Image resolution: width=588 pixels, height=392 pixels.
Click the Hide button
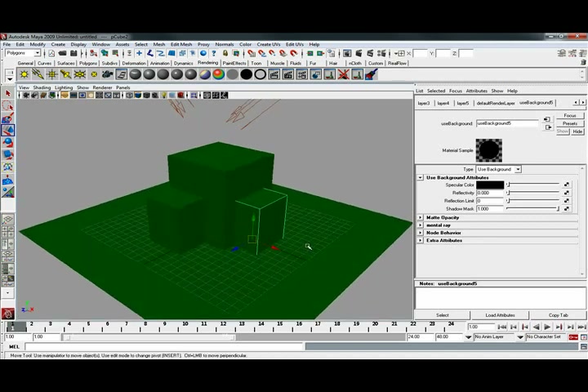point(577,131)
